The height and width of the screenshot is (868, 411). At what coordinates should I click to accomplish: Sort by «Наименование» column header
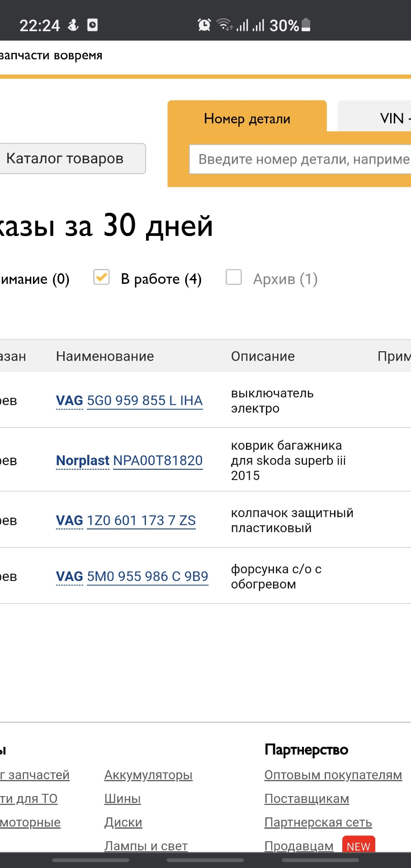click(x=105, y=356)
